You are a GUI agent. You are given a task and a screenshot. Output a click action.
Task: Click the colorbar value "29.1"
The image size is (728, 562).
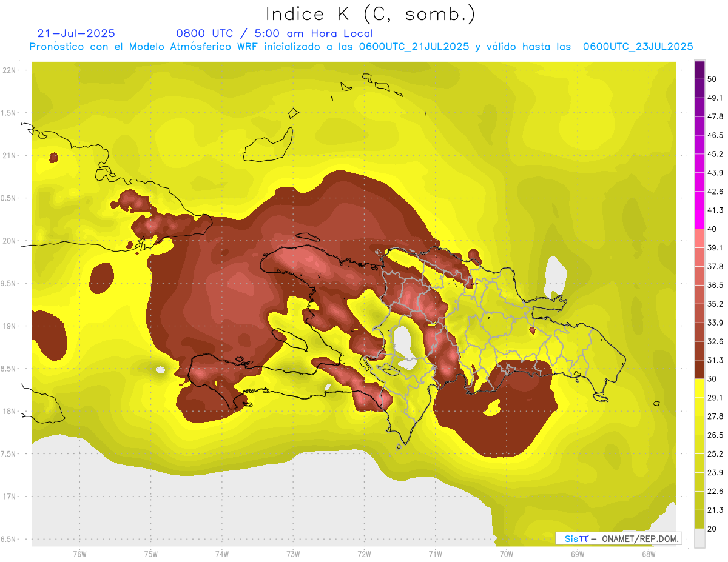click(x=715, y=398)
